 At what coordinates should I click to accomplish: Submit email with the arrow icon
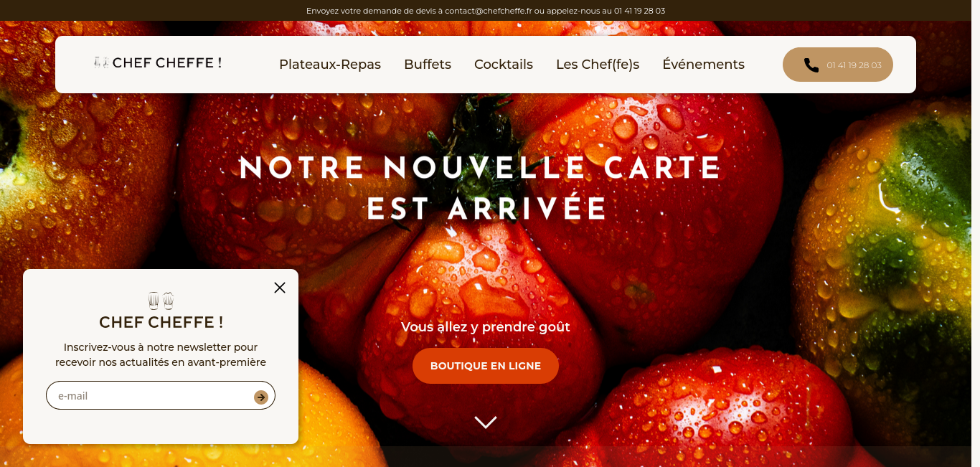coord(261,397)
